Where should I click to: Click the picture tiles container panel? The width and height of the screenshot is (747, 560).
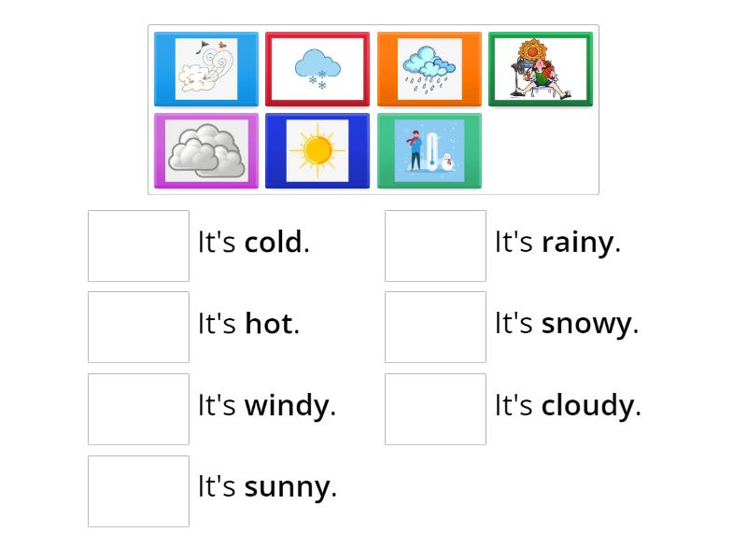point(373,107)
